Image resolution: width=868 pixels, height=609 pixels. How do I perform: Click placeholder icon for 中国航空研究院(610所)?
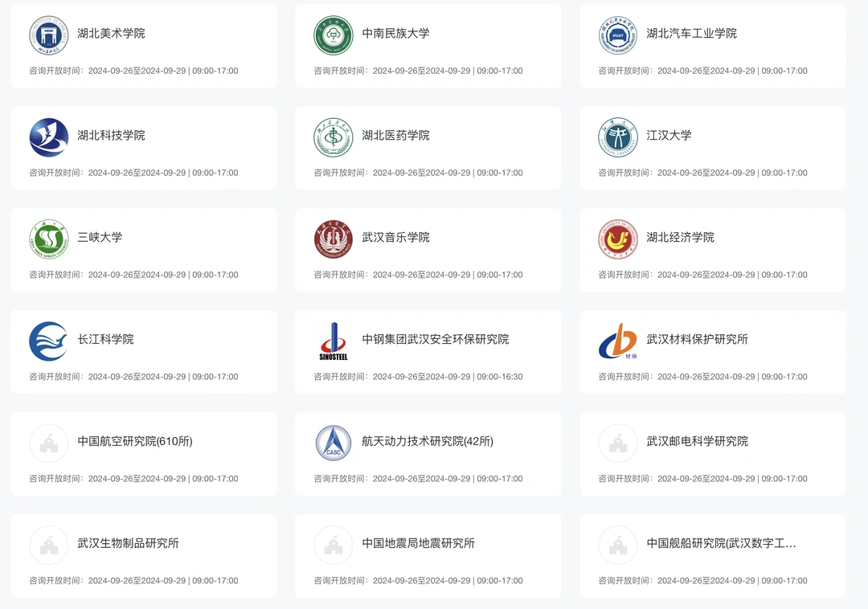point(49,443)
